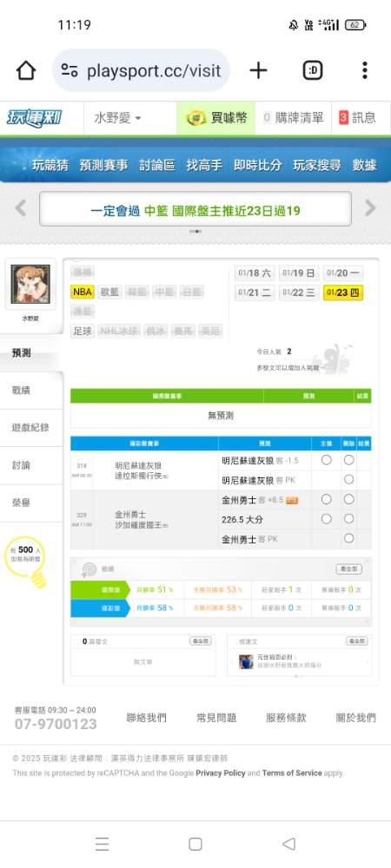The image size is (391, 868).
Task: Open 購牌清單 purchase list
Action: tap(293, 118)
